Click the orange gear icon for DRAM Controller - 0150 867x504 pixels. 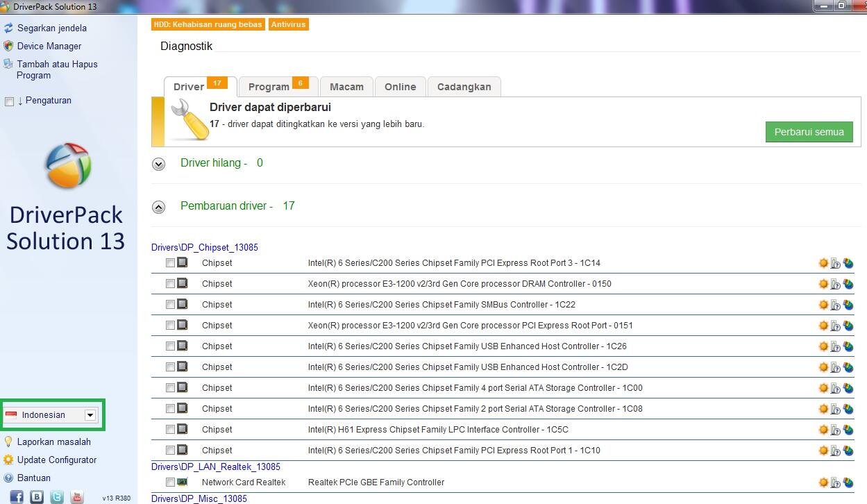point(824,284)
